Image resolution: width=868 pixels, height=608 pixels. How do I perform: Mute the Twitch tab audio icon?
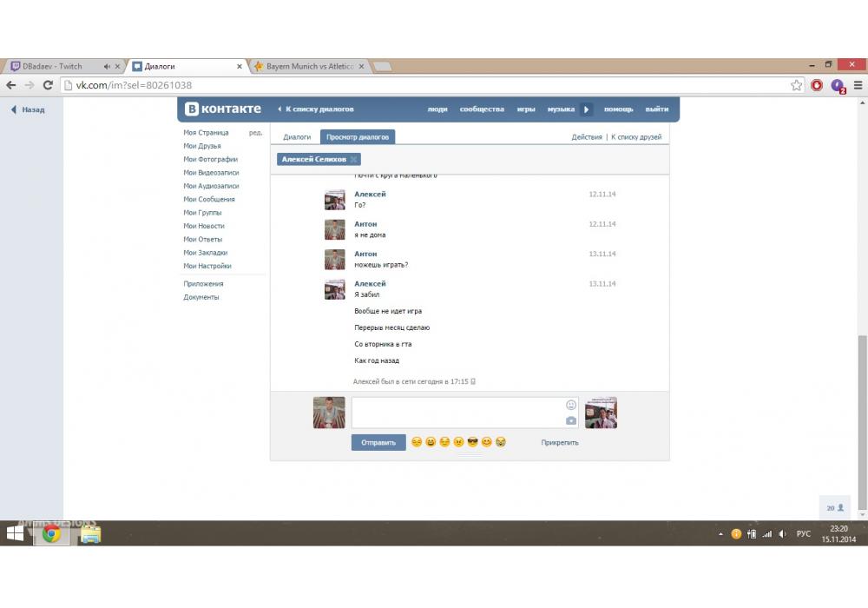point(107,67)
